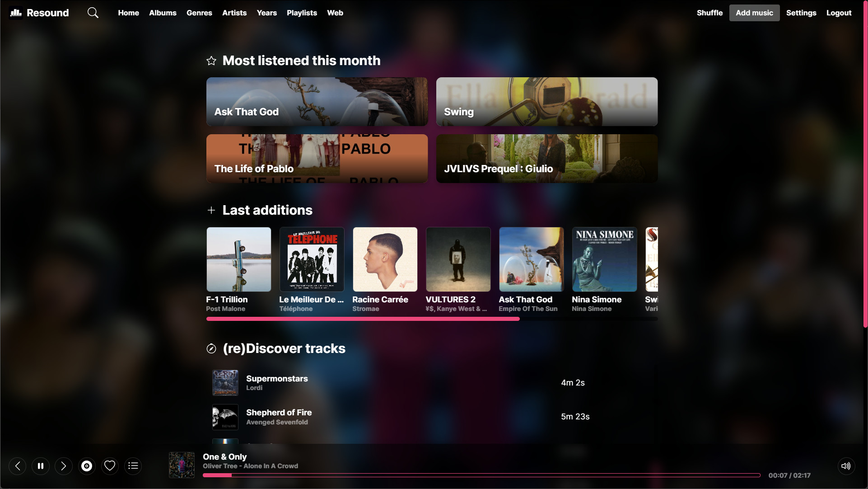The height and width of the screenshot is (489, 868).
Task: Open the Albums menu item
Action: [x=162, y=13]
